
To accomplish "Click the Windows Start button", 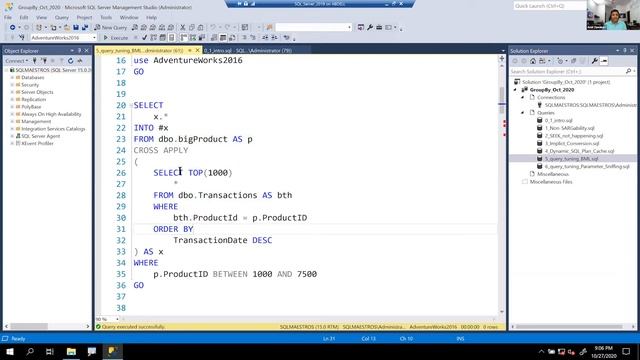I will tap(10, 351).
